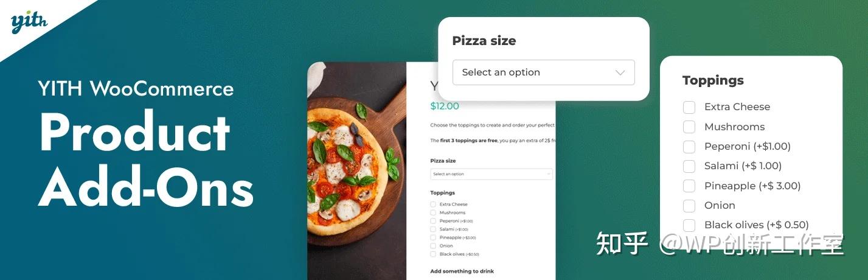868x280 pixels.
Task: Tick the Salami (+$ 1.00) checkbox
Action: 689,166
